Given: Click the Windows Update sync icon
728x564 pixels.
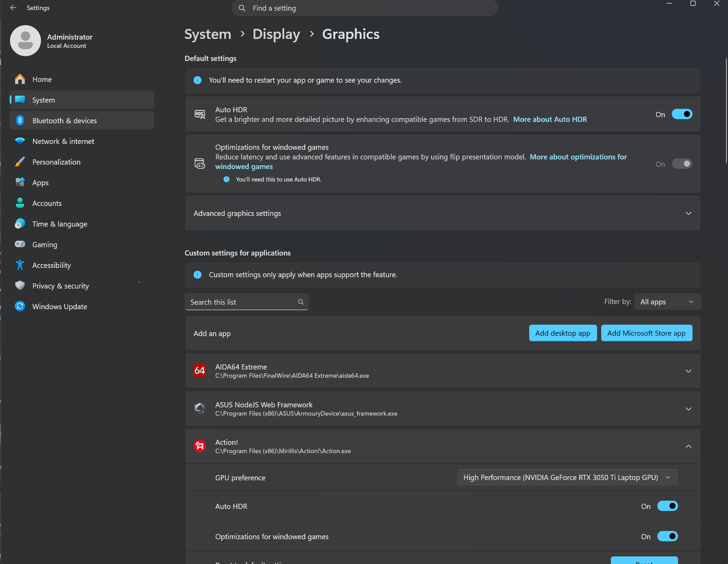Looking at the screenshot, I should [20, 306].
